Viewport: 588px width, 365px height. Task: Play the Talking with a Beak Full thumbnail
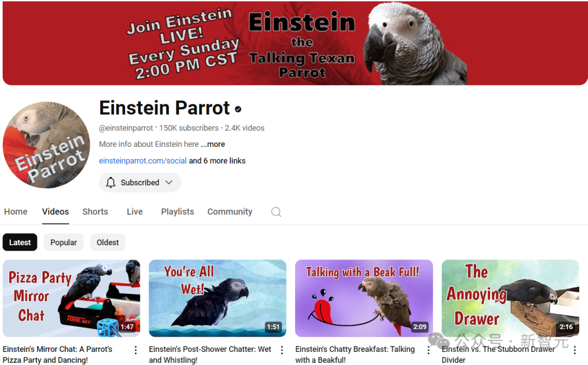[x=364, y=298]
